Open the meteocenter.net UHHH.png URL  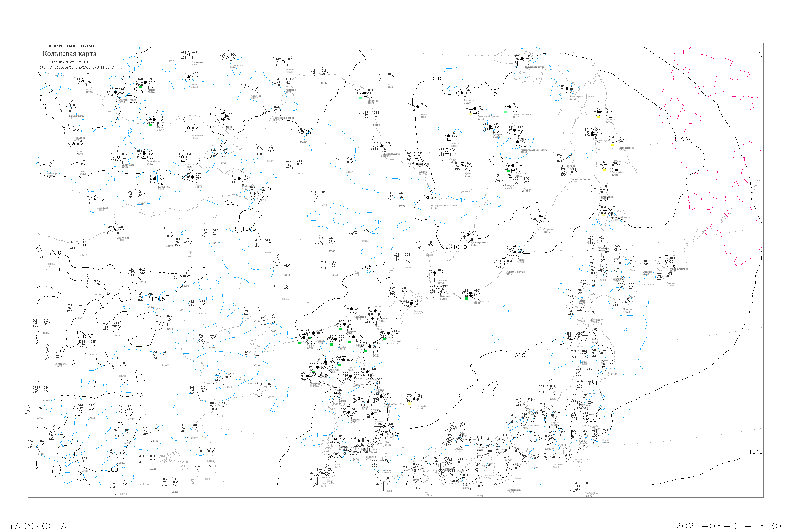[x=75, y=68]
